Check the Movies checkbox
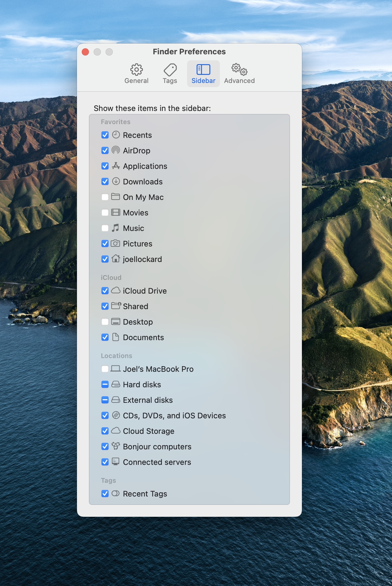The height and width of the screenshot is (586, 392). point(105,212)
